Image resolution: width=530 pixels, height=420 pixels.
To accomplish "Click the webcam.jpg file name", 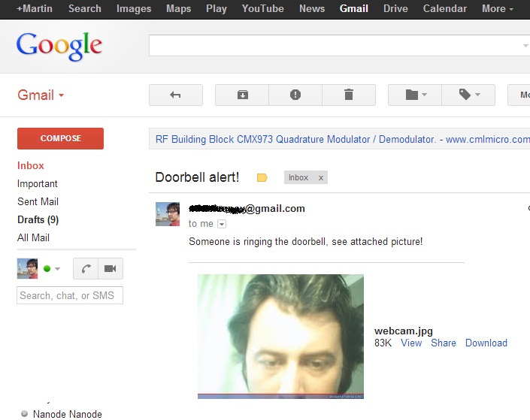I will (x=404, y=331).
